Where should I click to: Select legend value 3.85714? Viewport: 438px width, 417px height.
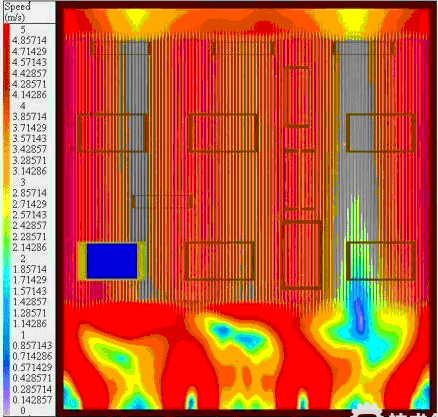(29, 117)
